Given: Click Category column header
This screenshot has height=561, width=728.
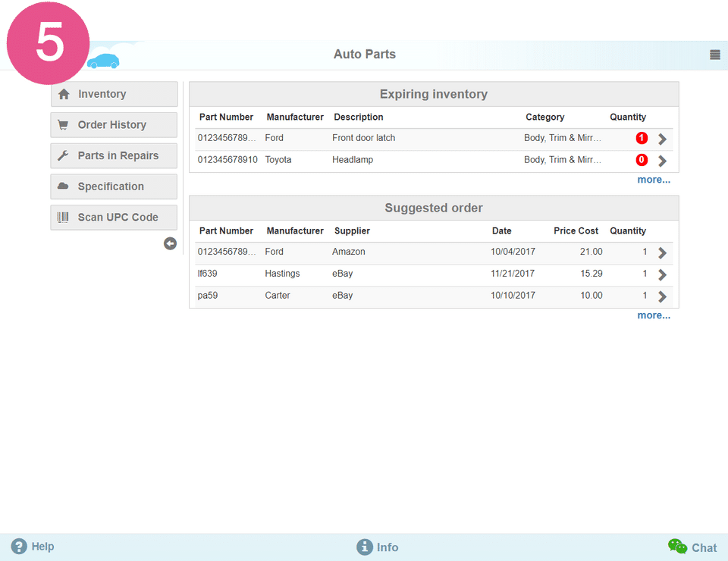Looking at the screenshot, I should pyautogui.click(x=545, y=117).
